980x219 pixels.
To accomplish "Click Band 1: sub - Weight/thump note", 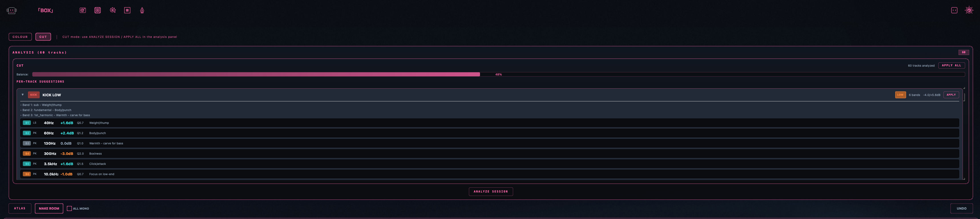I will 41,105.
